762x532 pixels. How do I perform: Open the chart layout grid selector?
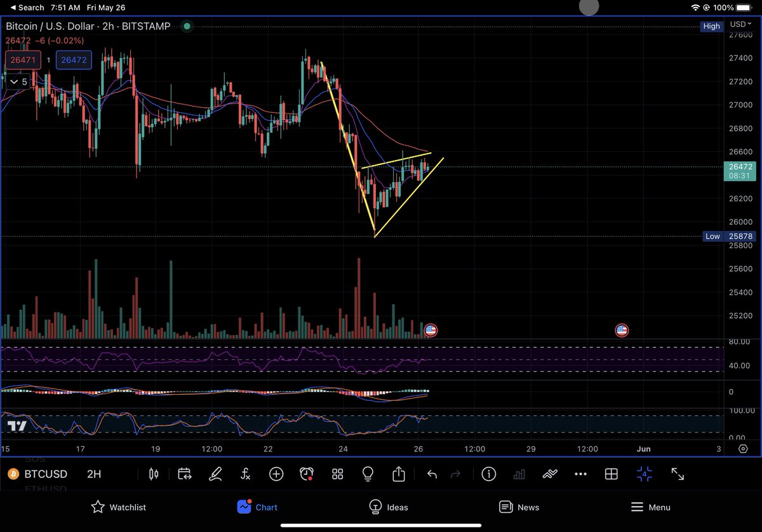click(611, 474)
